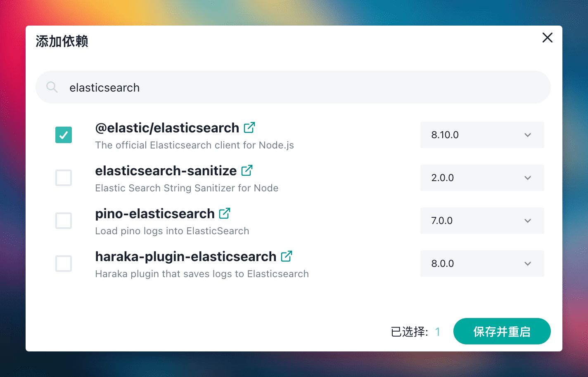Click the haraka-plugin-elasticsearch package name

tap(186, 257)
